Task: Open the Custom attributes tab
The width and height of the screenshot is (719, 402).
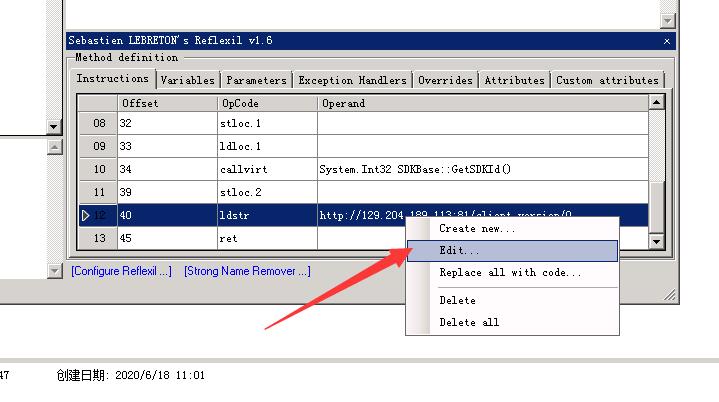Action: (607, 80)
